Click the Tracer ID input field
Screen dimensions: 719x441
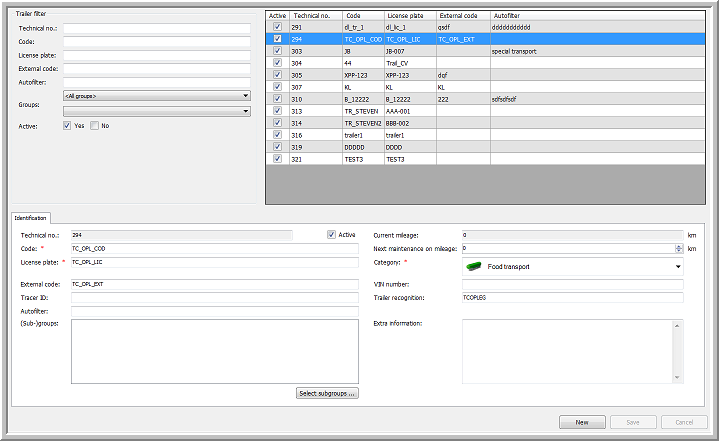click(214, 298)
